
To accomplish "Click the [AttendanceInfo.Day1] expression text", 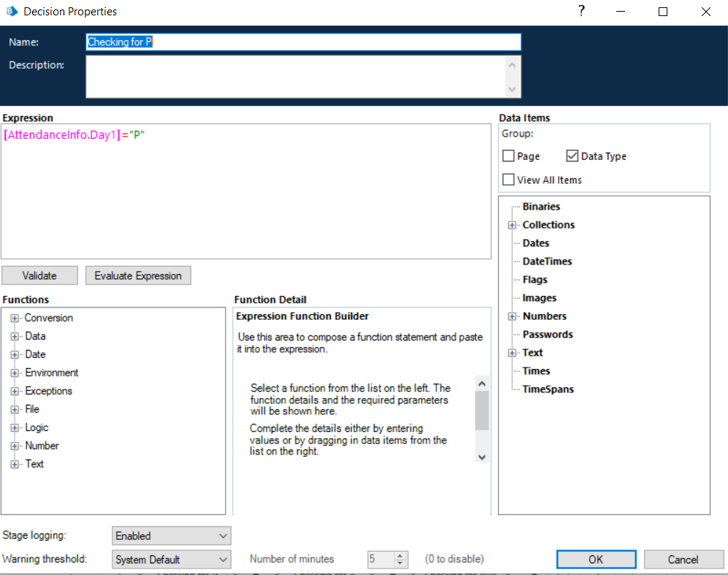I will pyautogui.click(x=62, y=134).
